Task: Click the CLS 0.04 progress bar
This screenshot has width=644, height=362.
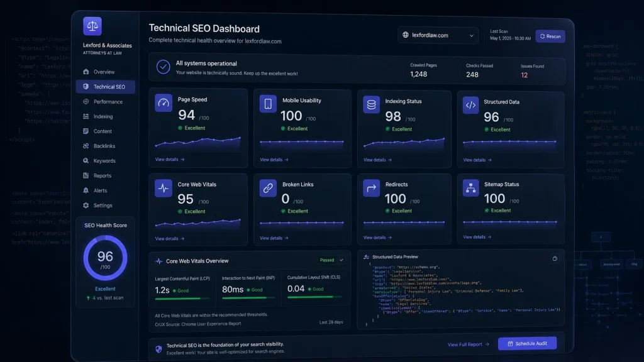Action: [314, 297]
